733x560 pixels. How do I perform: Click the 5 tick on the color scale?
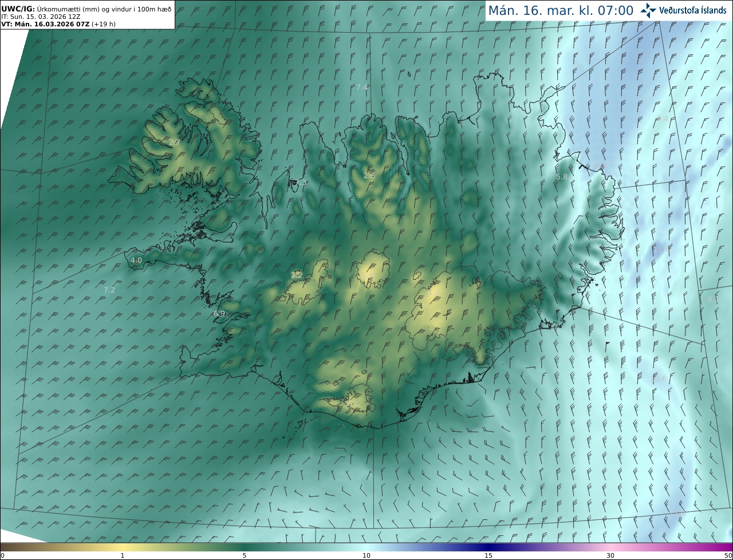[x=245, y=555]
